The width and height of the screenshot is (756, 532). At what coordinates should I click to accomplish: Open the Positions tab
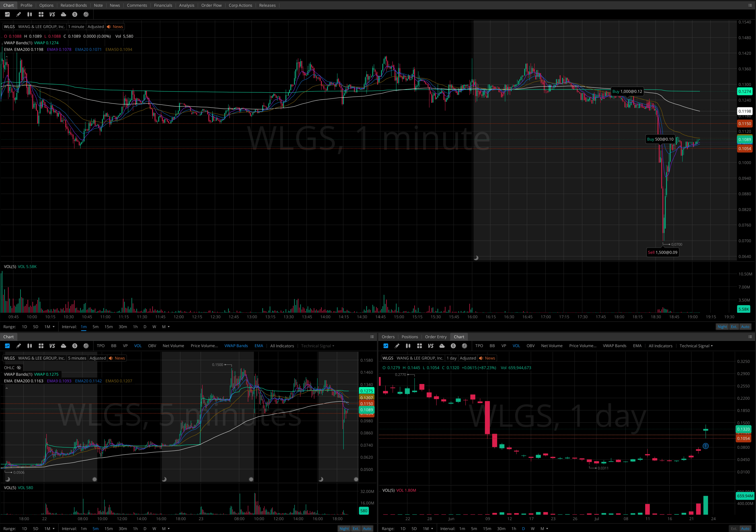[x=409, y=337]
